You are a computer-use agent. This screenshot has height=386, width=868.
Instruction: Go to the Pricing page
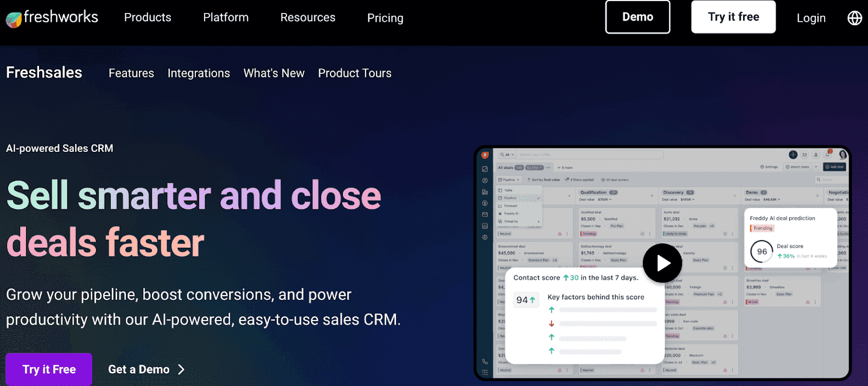[385, 18]
